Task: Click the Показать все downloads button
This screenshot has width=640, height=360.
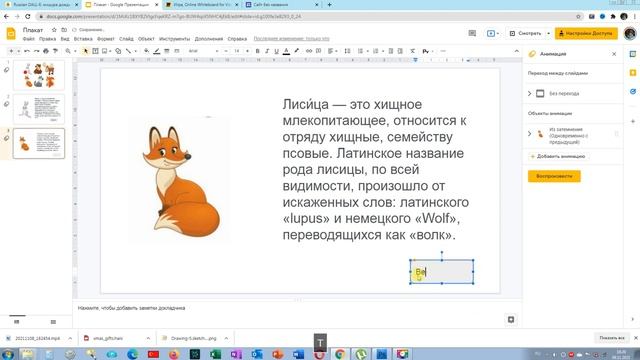Action: click(x=611, y=338)
